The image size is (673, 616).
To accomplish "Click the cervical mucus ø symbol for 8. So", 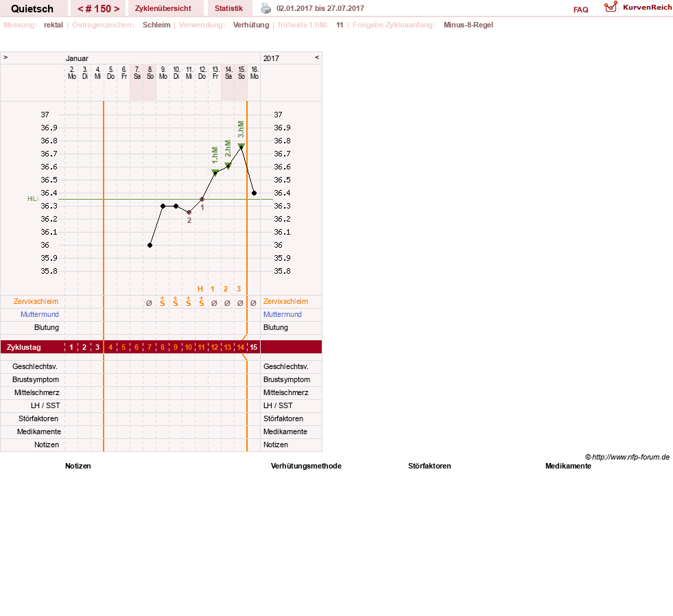I will coord(149,303).
